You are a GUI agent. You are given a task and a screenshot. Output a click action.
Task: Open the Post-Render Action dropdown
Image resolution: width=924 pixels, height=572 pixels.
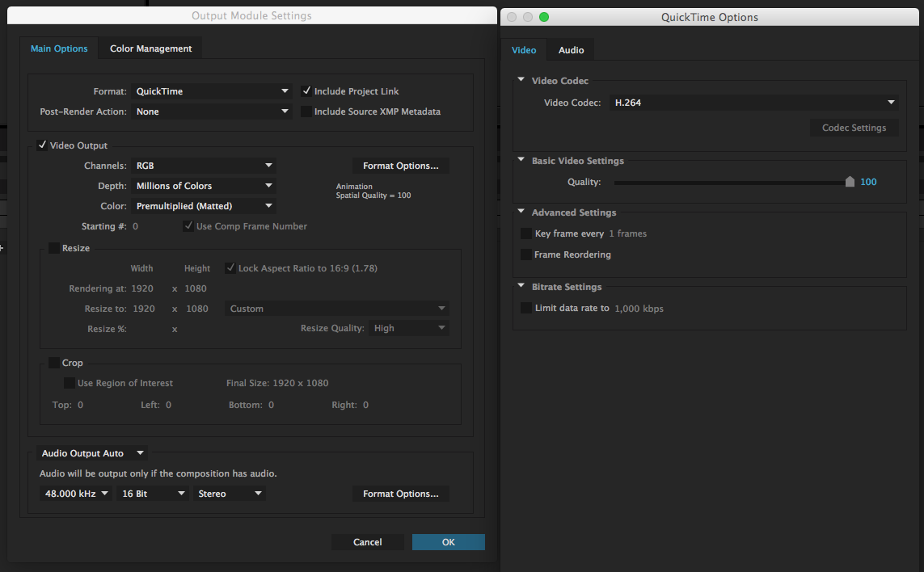point(212,111)
